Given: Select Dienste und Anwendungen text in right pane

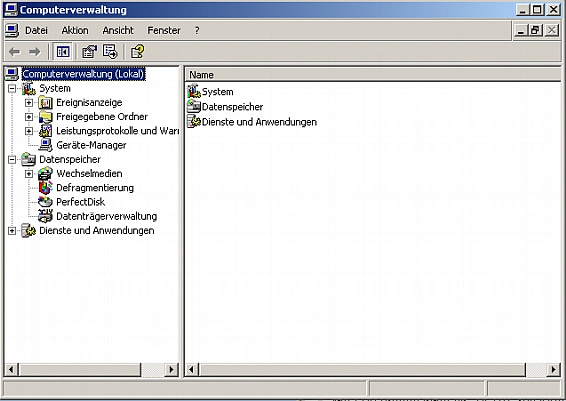Looking at the screenshot, I should pos(259,122).
